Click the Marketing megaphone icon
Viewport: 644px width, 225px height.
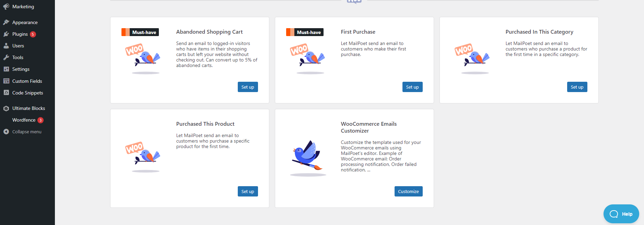point(6,7)
